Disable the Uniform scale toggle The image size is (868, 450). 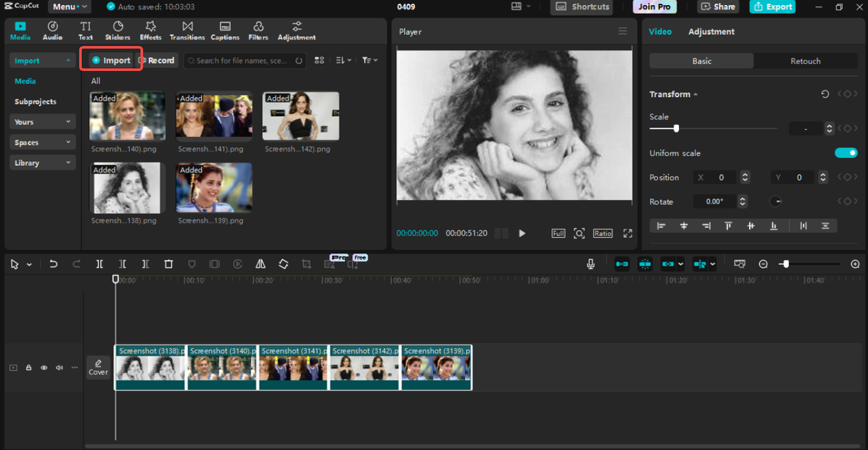[x=846, y=153]
